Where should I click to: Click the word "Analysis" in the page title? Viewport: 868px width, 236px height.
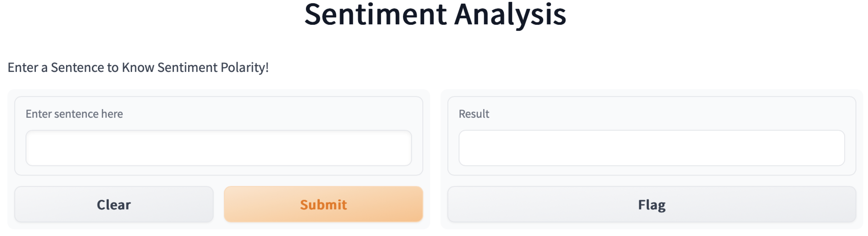tap(510, 15)
